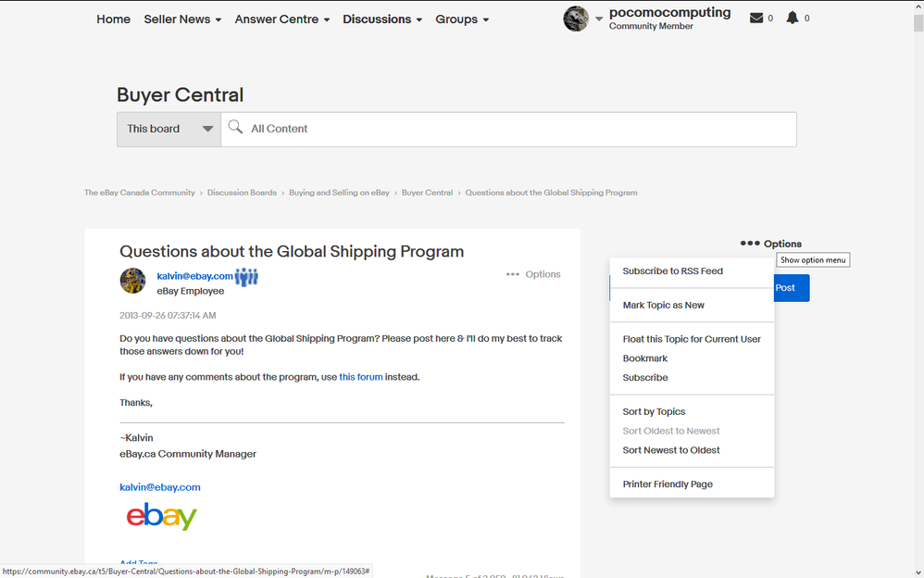The width and height of the screenshot is (924, 578).
Task: Open The eBay Canada Community breadcrumb
Action: [139, 193]
